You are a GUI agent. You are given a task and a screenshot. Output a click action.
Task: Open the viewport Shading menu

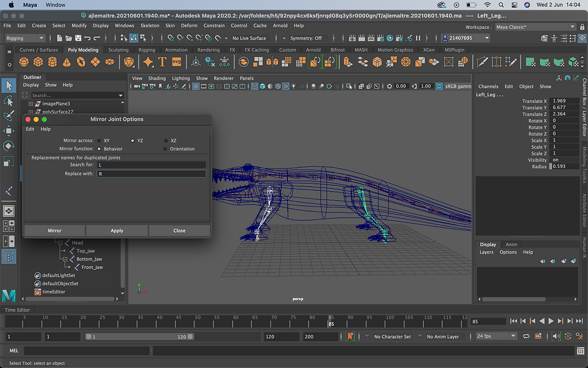pos(157,78)
